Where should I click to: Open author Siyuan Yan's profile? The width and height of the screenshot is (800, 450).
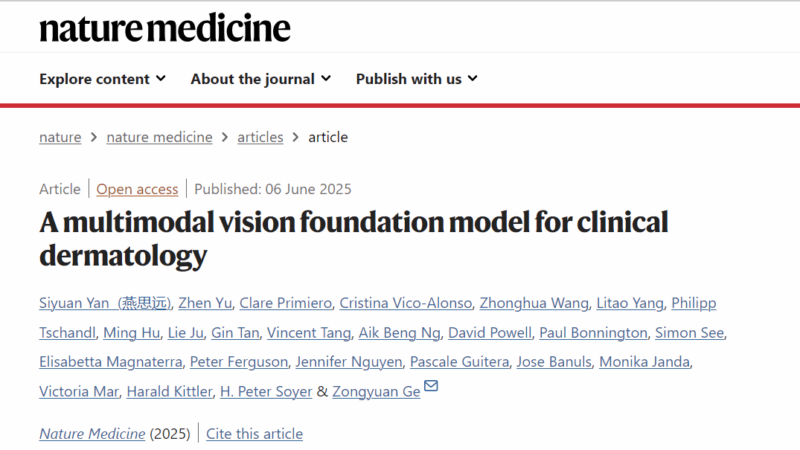105,303
